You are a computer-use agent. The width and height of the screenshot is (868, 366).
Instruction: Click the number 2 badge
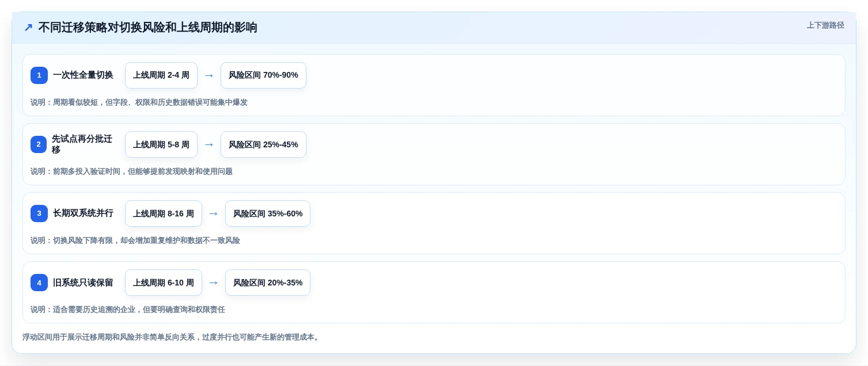click(x=39, y=144)
